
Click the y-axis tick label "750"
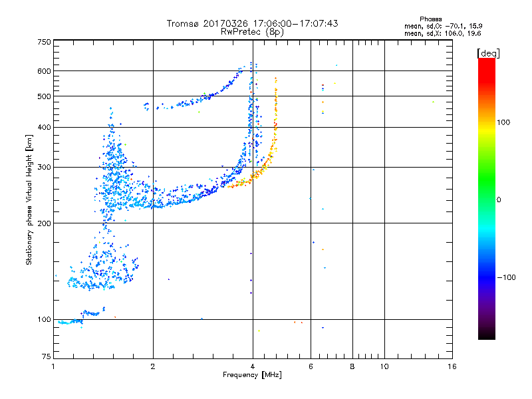[44, 42]
